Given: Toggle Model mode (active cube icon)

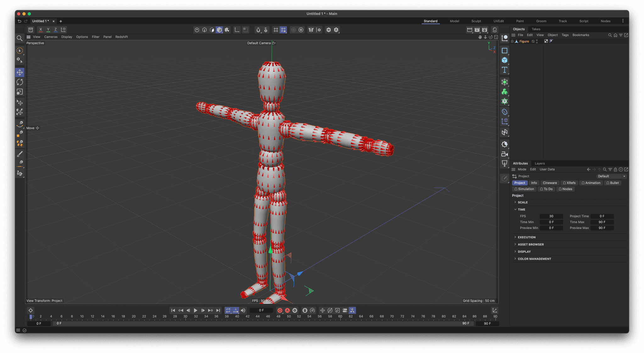Looking at the screenshot, I should tap(219, 30).
